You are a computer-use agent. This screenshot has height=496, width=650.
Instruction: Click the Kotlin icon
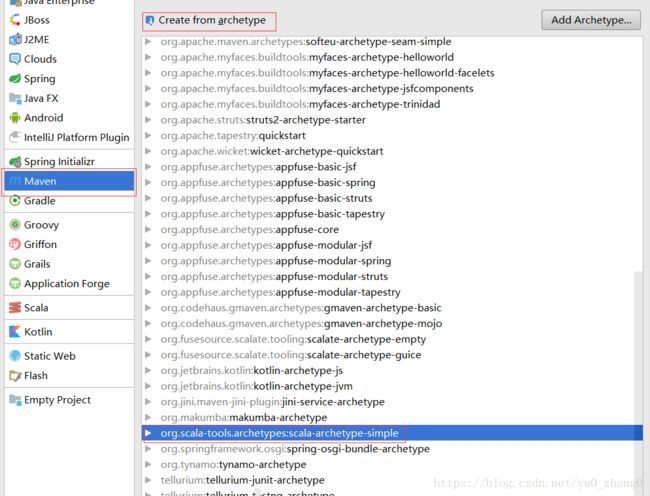(x=15, y=331)
